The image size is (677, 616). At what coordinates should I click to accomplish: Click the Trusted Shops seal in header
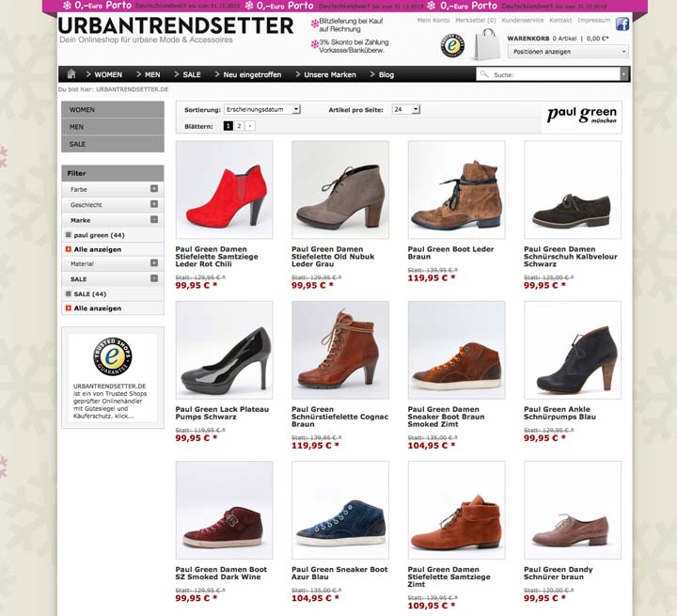tap(452, 45)
